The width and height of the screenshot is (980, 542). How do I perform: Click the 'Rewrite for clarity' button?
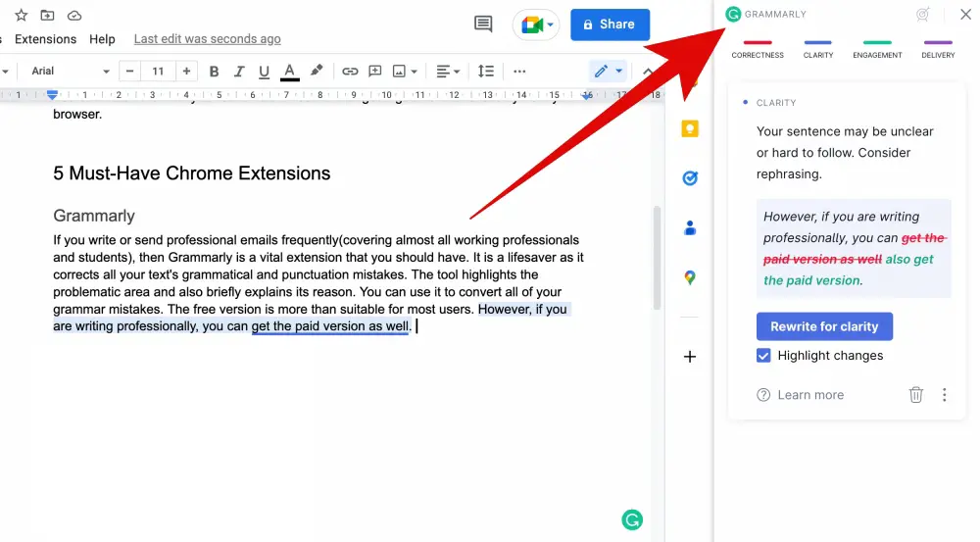point(824,326)
